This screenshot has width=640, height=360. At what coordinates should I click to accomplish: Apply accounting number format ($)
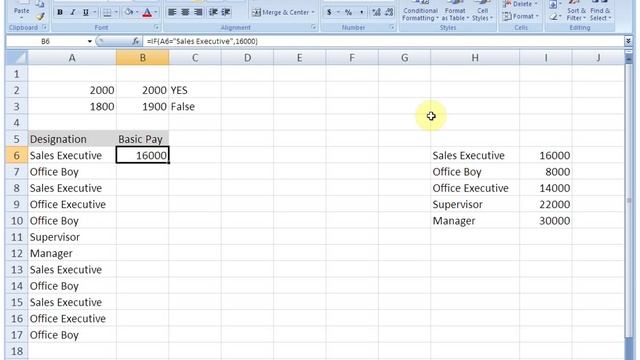[x=329, y=13]
